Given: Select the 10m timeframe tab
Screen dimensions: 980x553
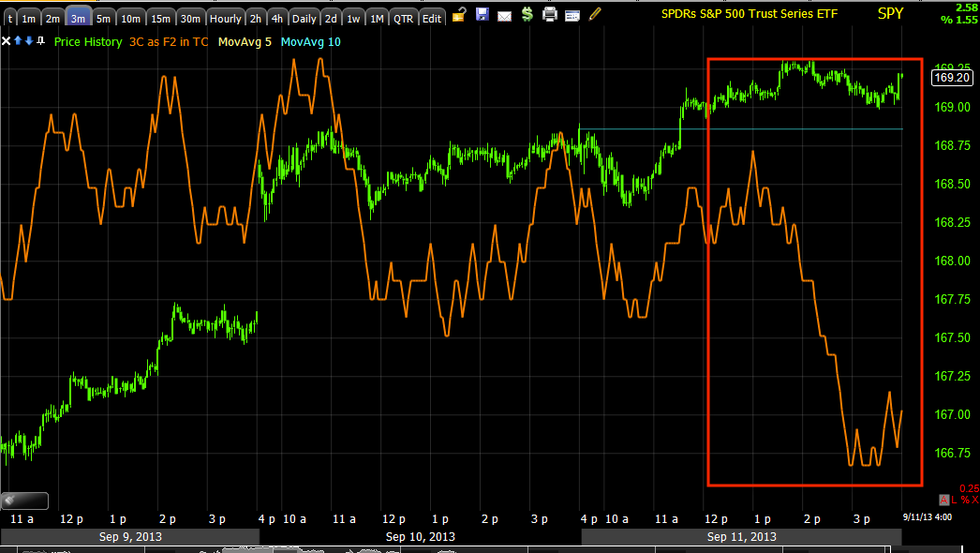Looking at the screenshot, I should (x=130, y=18).
